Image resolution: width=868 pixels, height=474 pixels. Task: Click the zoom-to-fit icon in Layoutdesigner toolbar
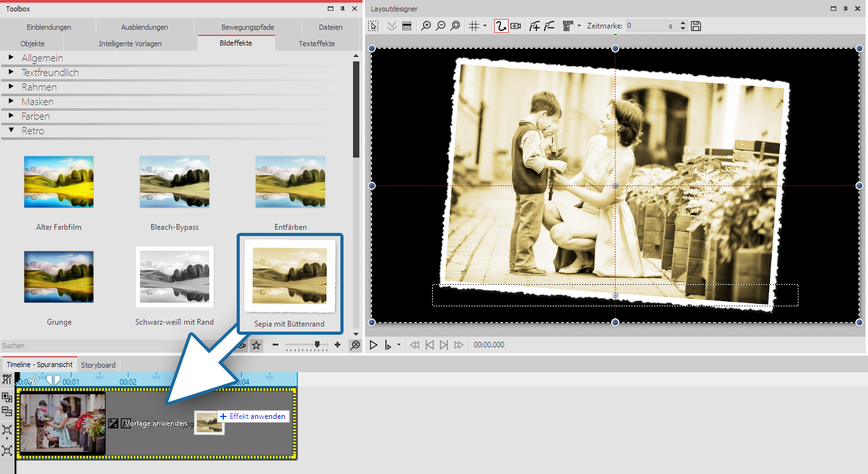pyautogui.click(x=455, y=26)
